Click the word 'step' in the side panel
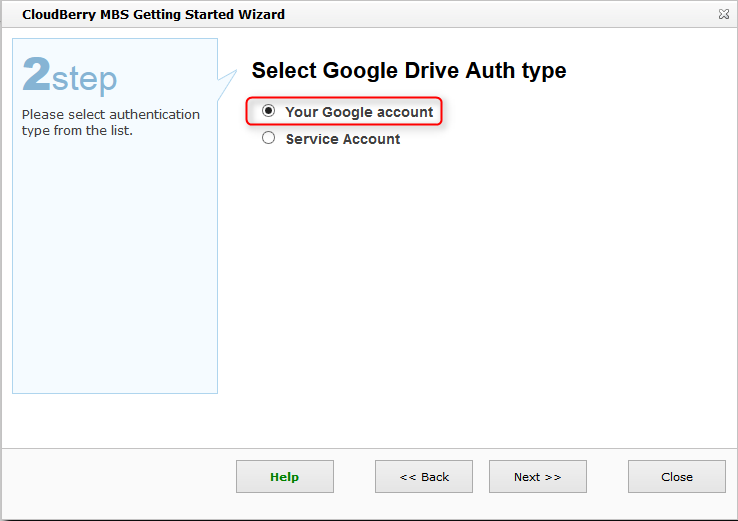 pyautogui.click(x=84, y=79)
